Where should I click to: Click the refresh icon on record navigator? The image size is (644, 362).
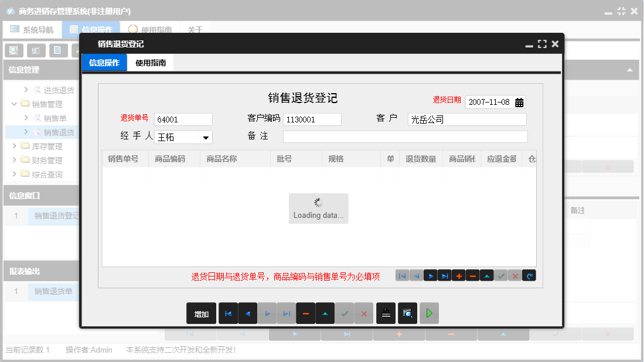pyautogui.click(x=529, y=275)
